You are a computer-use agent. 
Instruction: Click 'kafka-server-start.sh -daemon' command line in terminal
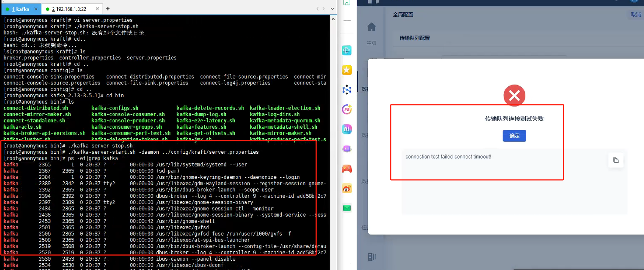pyautogui.click(x=131, y=152)
